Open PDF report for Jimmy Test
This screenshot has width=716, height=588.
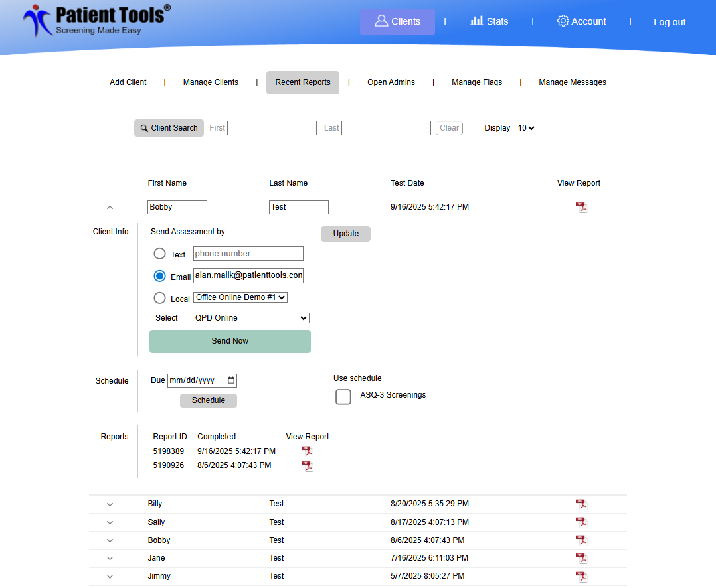[581, 576]
